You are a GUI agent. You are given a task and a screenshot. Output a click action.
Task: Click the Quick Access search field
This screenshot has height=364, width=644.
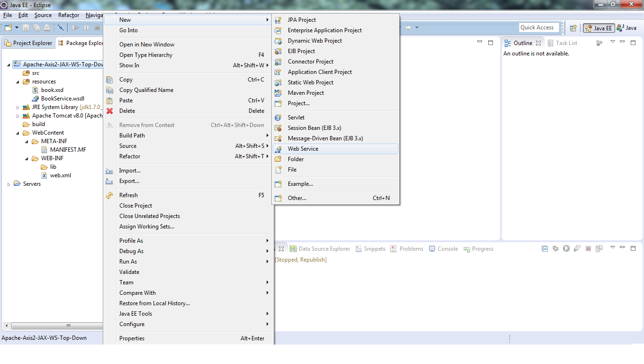[539, 27]
